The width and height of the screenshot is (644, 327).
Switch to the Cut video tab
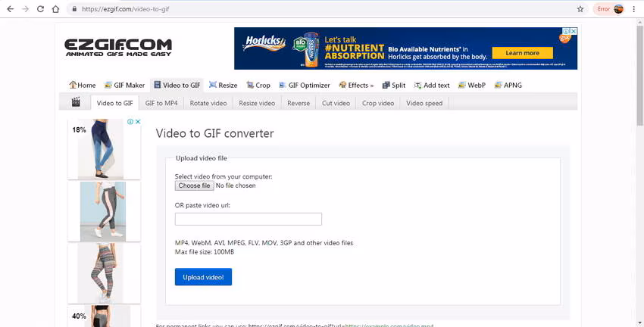(x=336, y=103)
